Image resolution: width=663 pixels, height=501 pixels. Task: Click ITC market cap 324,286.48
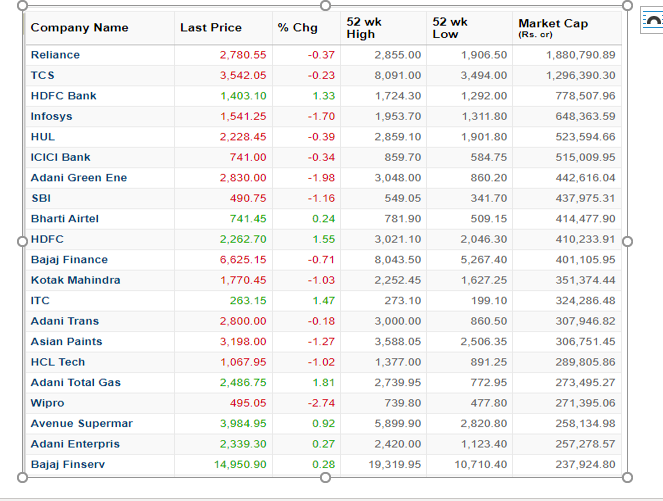[586, 301]
